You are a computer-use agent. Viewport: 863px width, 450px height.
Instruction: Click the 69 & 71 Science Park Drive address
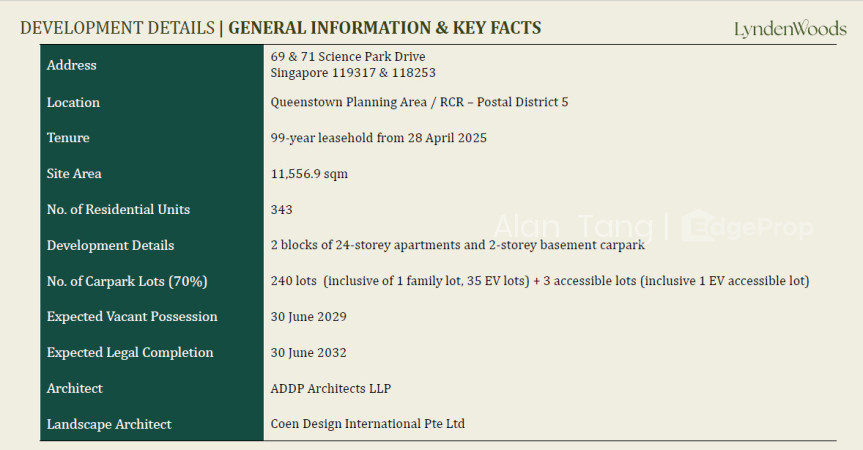(348, 57)
